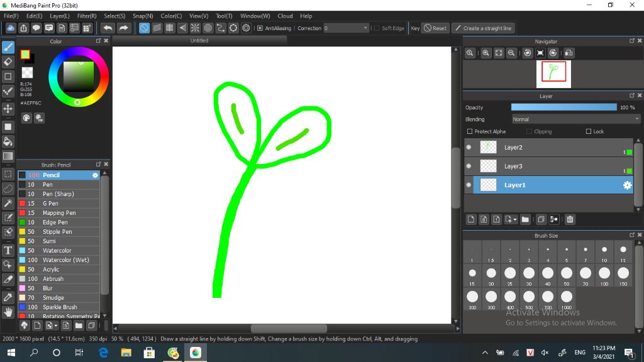
Task: Click the transparent color swatch
Action: point(27,73)
